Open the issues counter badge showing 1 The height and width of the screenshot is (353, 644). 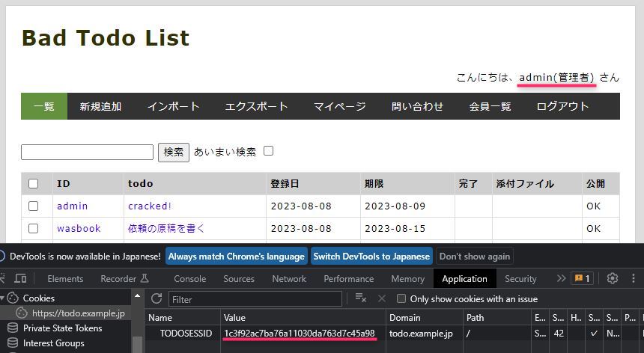(582, 279)
